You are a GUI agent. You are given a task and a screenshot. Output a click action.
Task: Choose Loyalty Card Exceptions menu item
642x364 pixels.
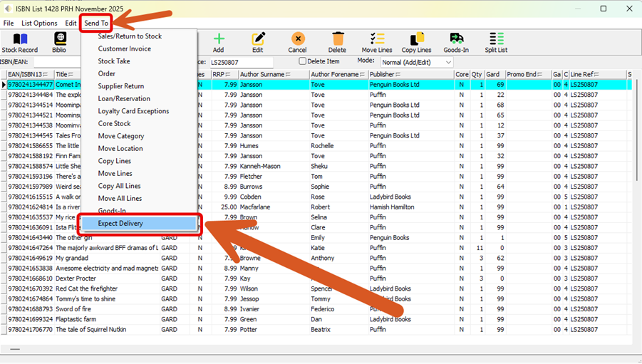point(133,111)
